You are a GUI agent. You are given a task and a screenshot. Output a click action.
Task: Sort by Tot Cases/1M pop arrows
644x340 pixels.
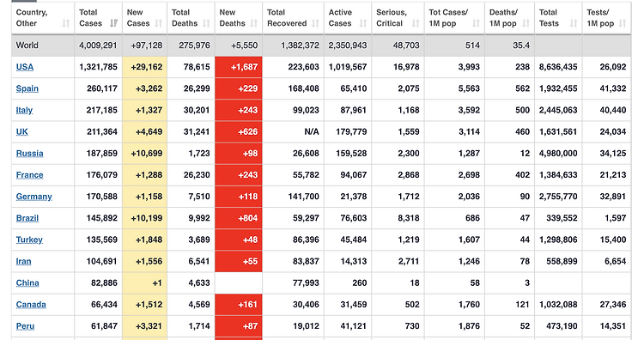coord(476,23)
